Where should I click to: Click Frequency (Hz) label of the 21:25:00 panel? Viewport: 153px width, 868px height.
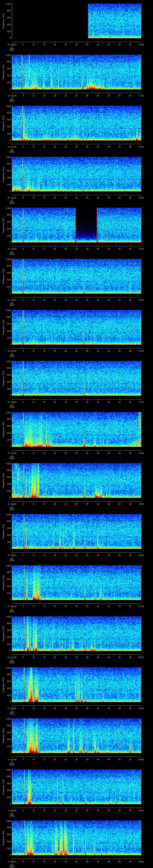coord(3,838)
